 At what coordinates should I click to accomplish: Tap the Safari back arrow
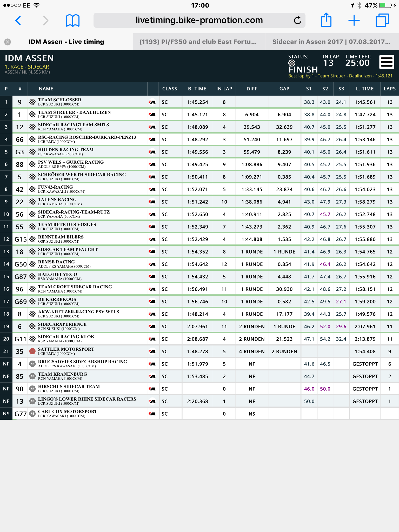[18, 20]
